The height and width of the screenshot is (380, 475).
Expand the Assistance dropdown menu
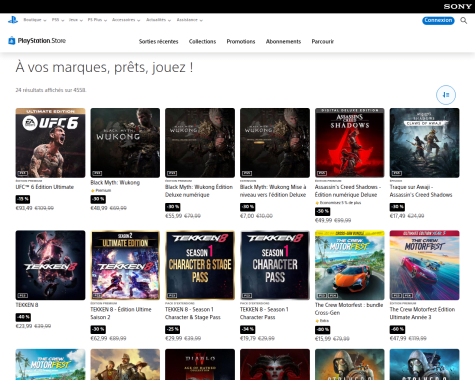[x=189, y=20]
